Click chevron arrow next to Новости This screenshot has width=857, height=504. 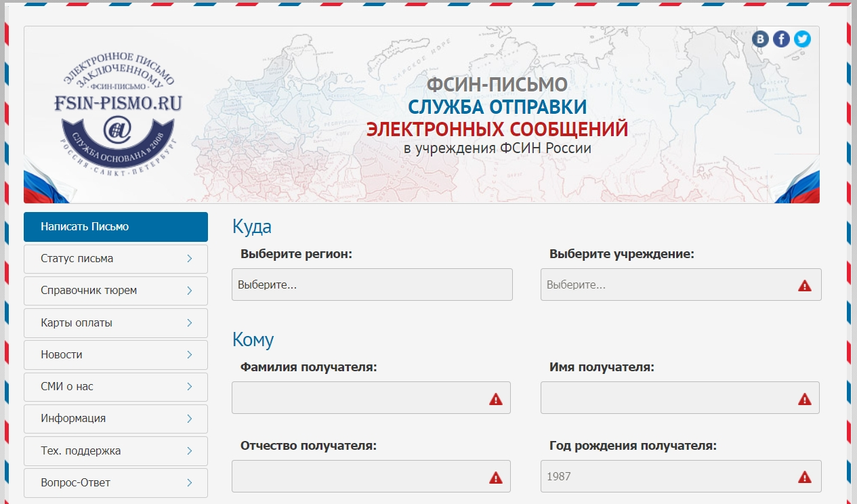[x=190, y=355]
